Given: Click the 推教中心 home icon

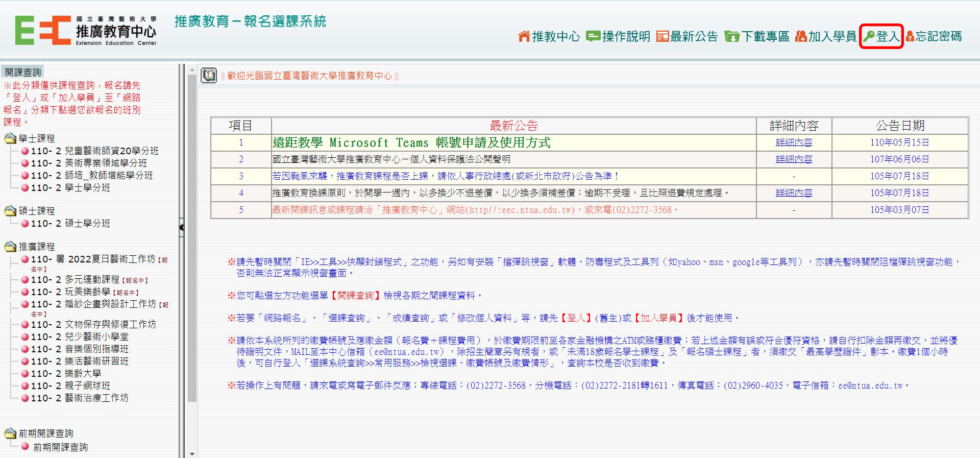Looking at the screenshot, I should tap(524, 36).
